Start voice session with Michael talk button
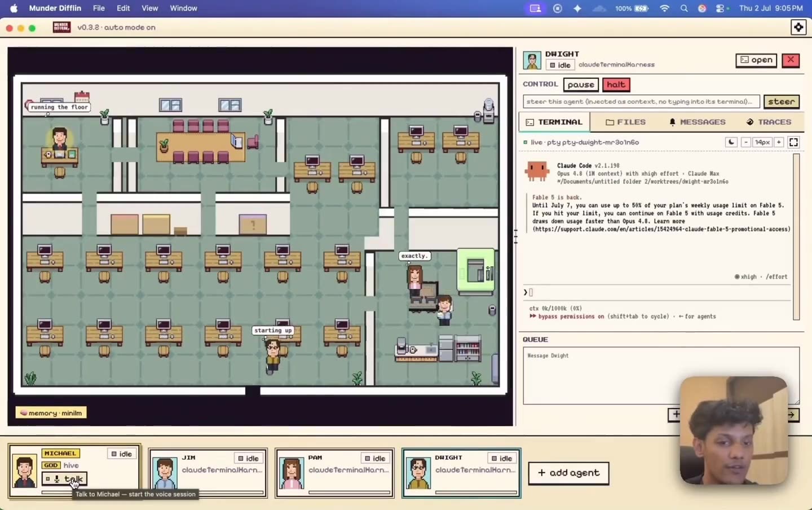 pyautogui.click(x=64, y=479)
